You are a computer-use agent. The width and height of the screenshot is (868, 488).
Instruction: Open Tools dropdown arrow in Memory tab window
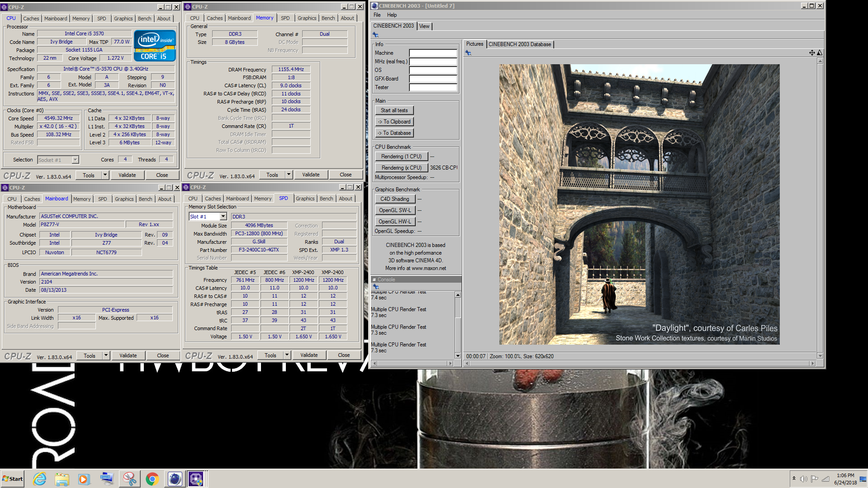point(289,175)
